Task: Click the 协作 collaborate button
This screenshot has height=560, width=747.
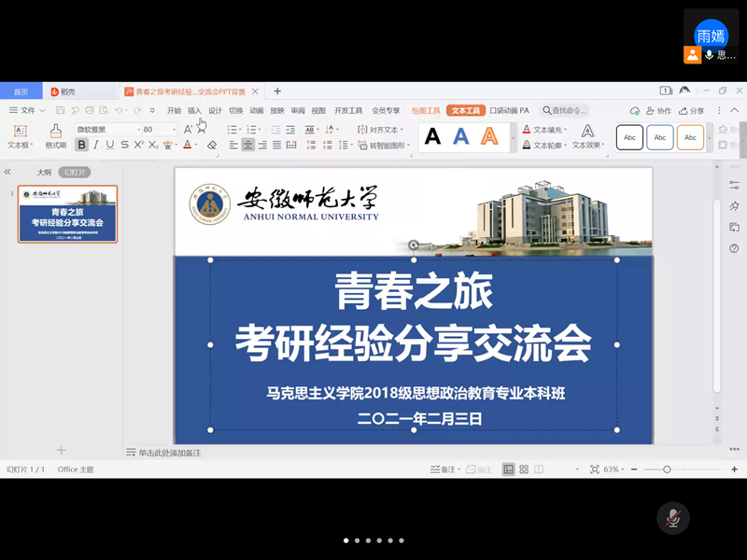Action: point(658,110)
